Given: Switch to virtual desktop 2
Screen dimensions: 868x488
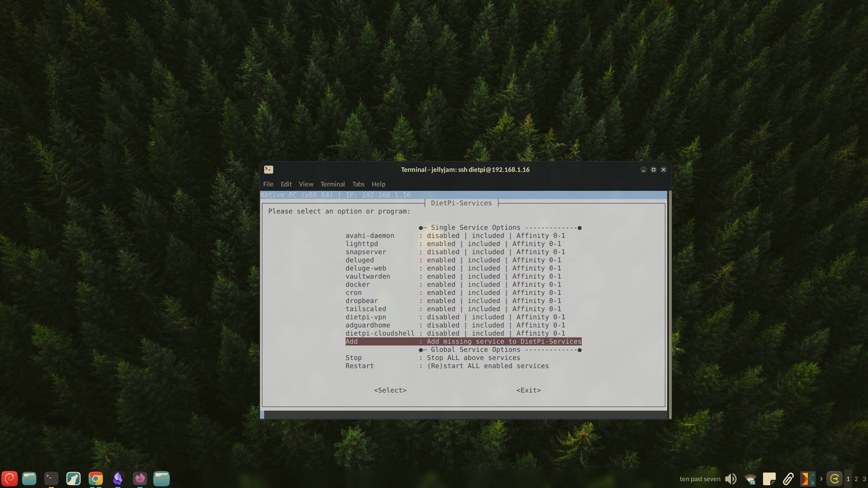Looking at the screenshot, I should click(856, 479).
